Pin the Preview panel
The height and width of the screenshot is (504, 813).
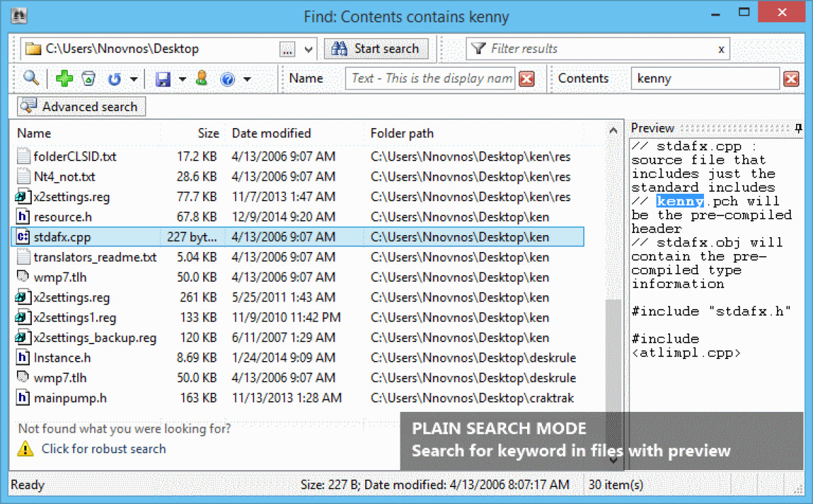[799, 127]
